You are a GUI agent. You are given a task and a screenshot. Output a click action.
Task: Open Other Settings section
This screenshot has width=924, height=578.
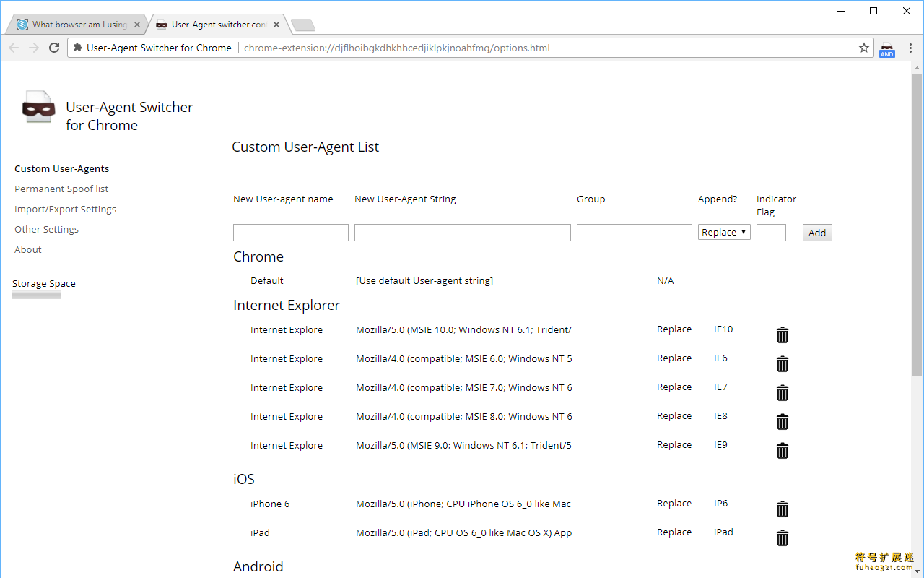(46, 229)
